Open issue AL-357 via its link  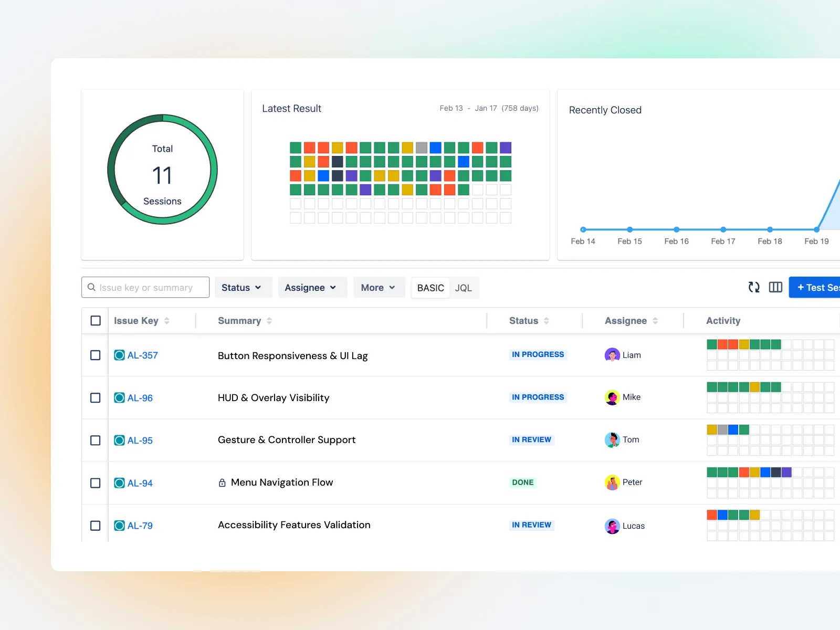142,355
